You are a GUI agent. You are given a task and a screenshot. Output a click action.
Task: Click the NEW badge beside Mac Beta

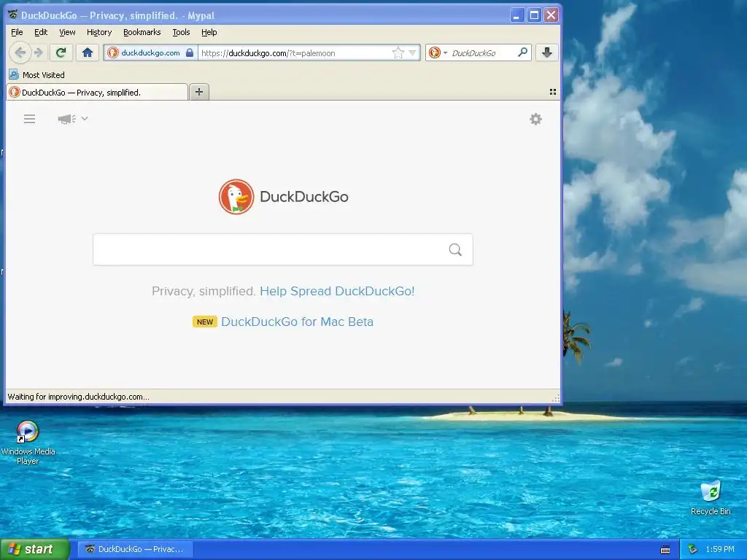coord(205,322)
